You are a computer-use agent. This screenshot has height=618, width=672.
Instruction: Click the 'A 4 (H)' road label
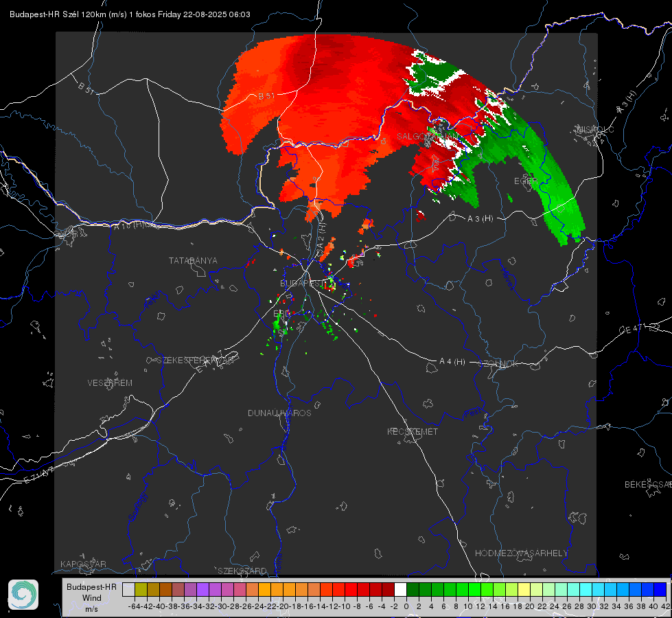[x=452, y=362]
